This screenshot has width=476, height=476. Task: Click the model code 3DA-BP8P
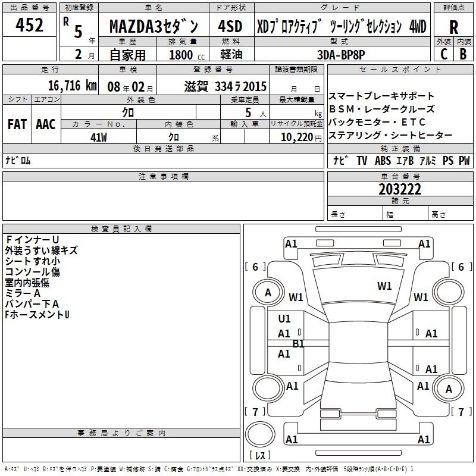coord(342,54)
